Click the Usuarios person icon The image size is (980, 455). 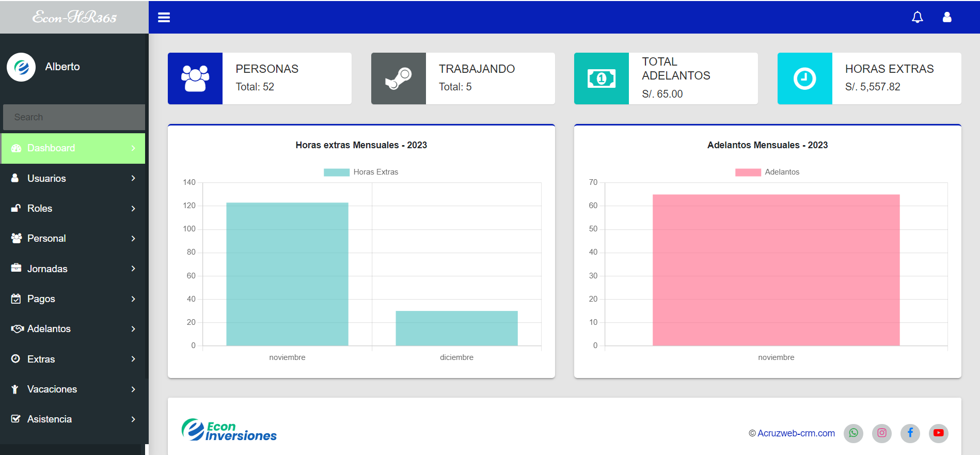15,178
